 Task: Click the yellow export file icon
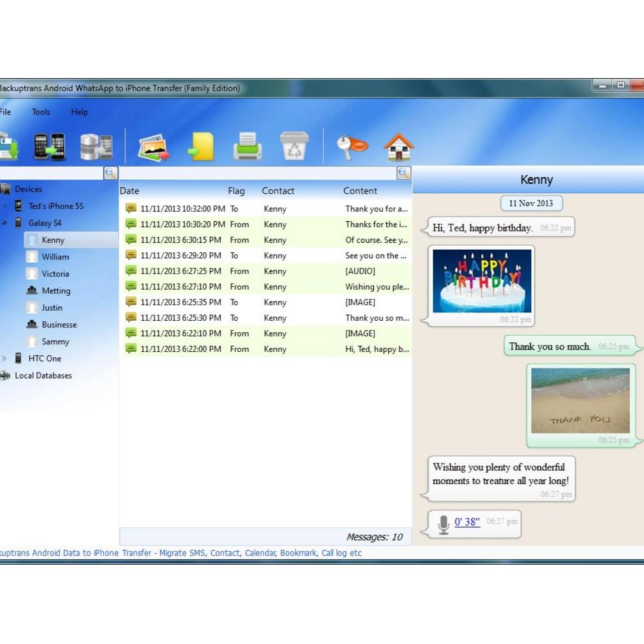click(x=202, y=146)
